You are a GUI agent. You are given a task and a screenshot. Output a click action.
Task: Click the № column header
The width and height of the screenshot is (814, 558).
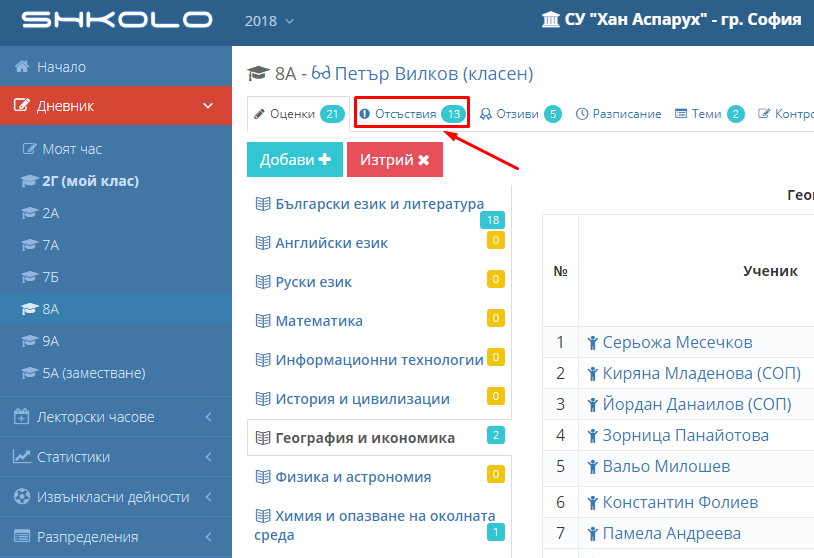(560, 271)
